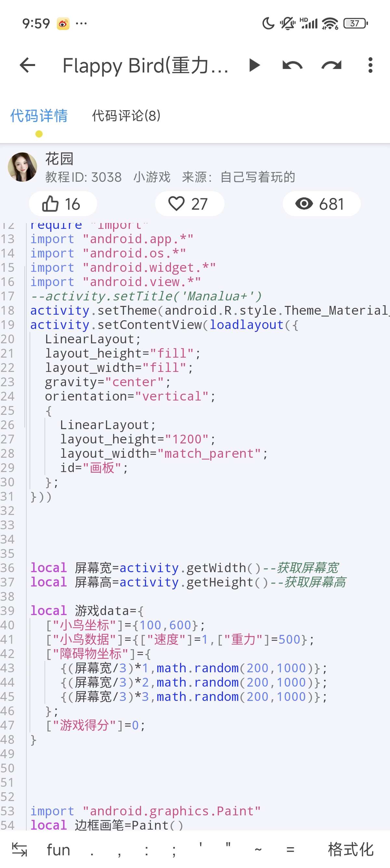Place cursor on gravity="center" line

click(x=108, y=382)
